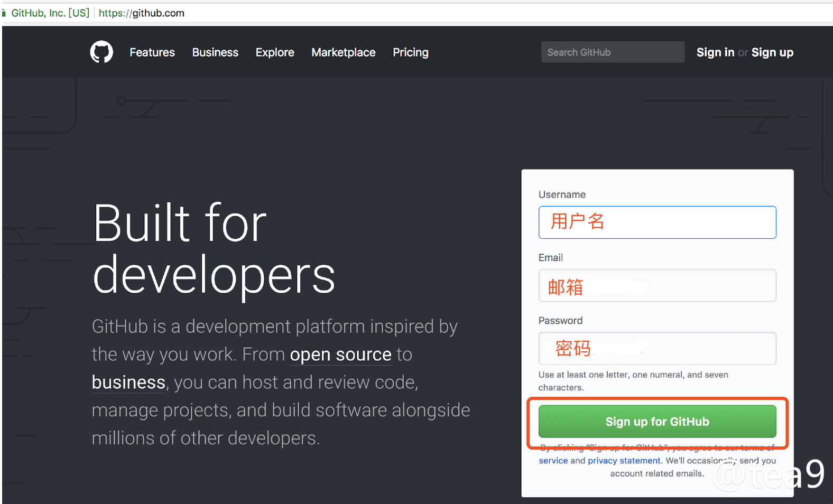Click Sign up in the header
The width and height of the screenshot is (833, 504).
tap(772, 52)
